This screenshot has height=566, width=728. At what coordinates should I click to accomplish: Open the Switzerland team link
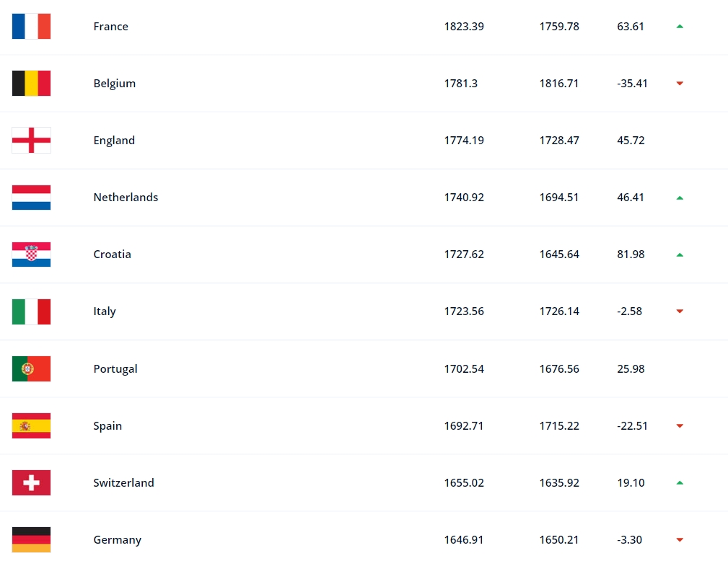(123, 482)
